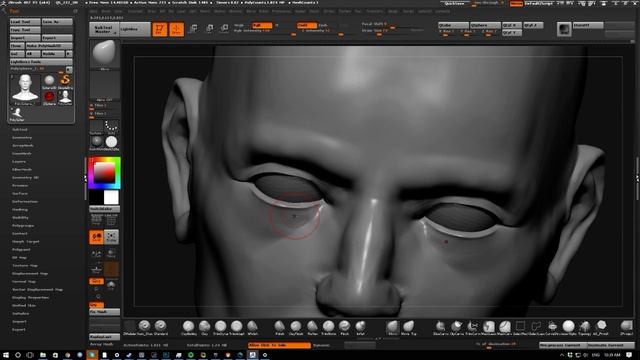Image resolution: width=640 pixels, height=360 pixels.
Task: Toggle Draw mode button
Action: click(176, 29)
